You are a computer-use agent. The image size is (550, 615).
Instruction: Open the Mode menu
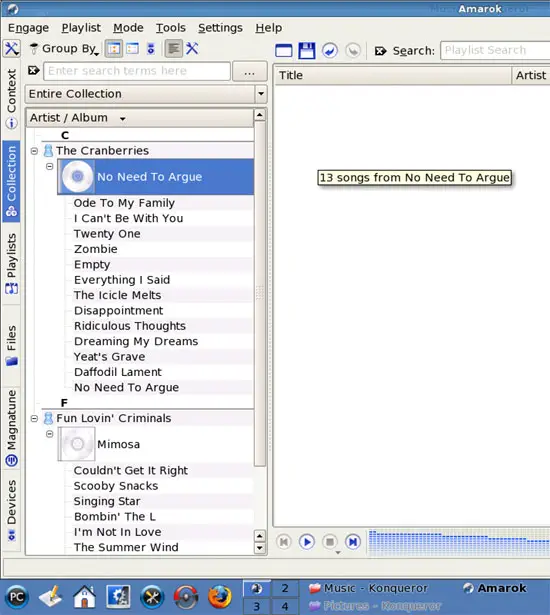128,28
